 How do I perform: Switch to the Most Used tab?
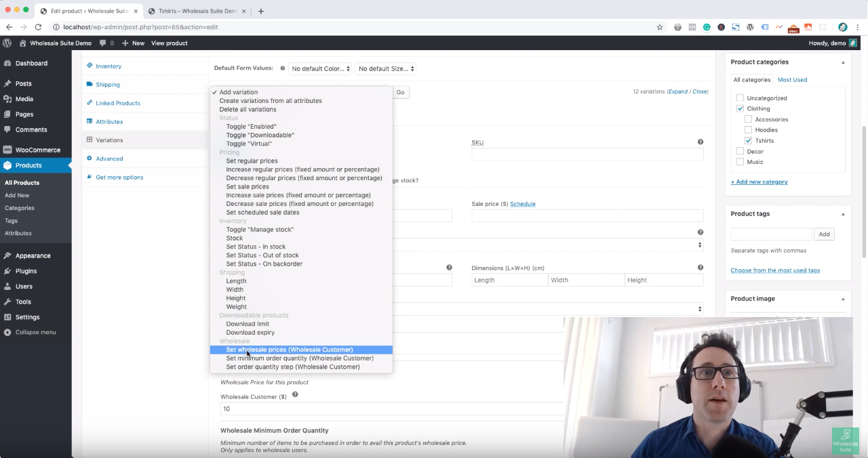pos(792,80)
